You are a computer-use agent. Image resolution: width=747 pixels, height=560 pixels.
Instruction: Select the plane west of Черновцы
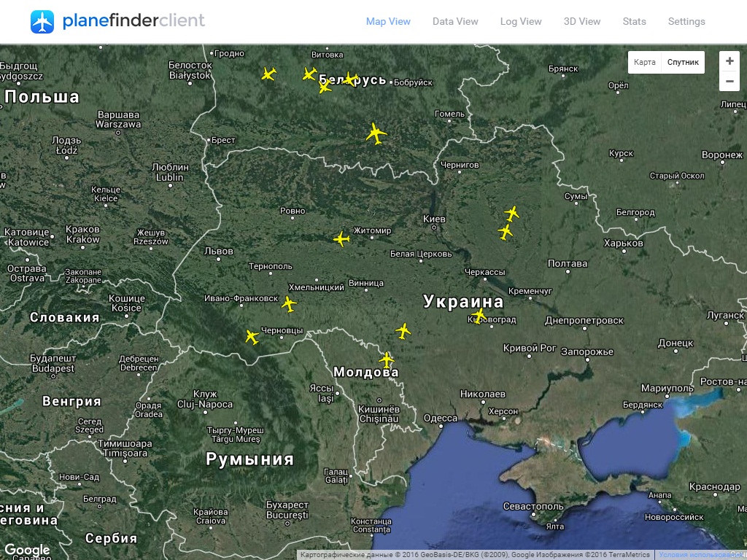click(x=252, y=337)
